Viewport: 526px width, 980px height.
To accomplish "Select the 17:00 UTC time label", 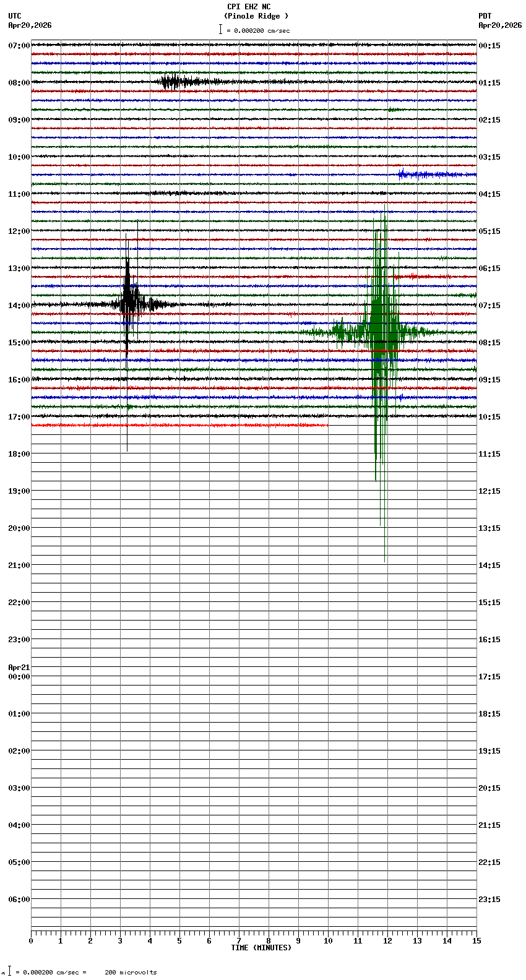I will (19, 417).
